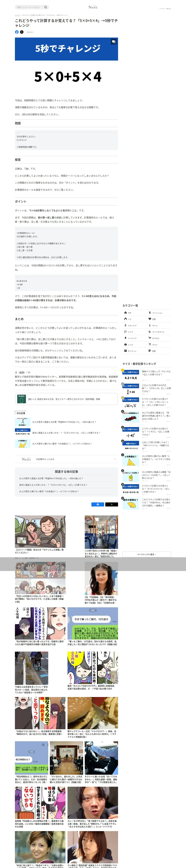Image resolution: width=186 pixels, height=868 pixels.
Task: Click the TRILL News logo in the header
Action: pos(93,7)
